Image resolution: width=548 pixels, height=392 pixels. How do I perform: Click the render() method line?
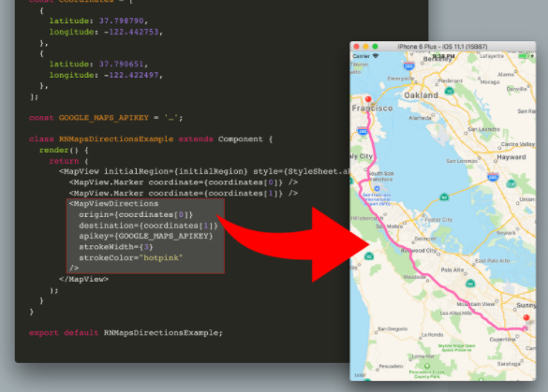64,151
